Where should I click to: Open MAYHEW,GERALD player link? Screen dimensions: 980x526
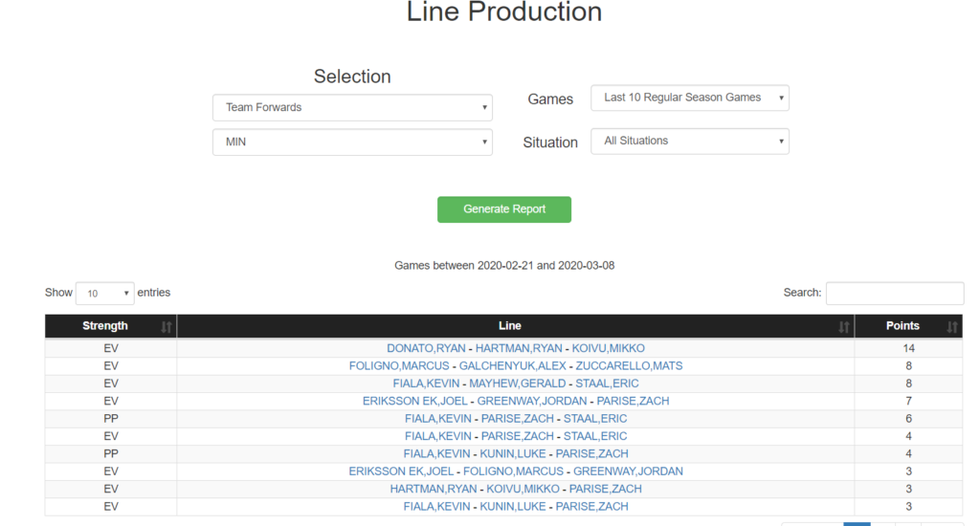pyautogui.click(x=518, y=384)
